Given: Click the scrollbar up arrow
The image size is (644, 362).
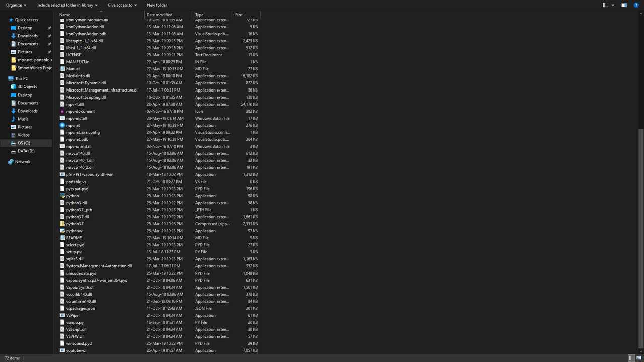Looking at the screenshot, I should [641, 14].
